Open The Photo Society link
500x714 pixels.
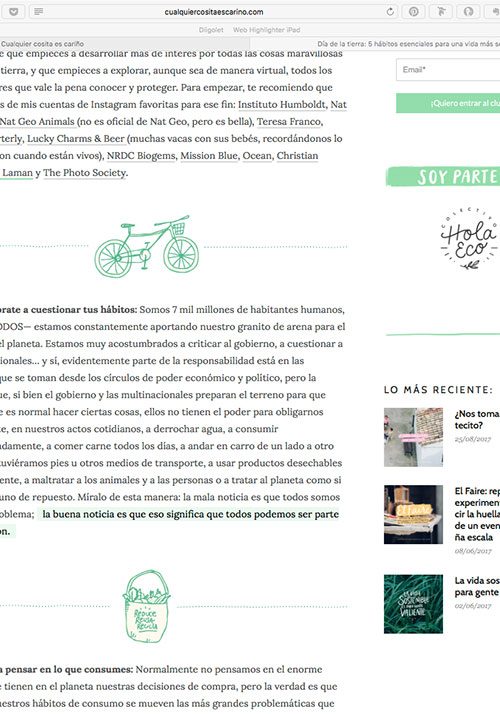[85, 173]
